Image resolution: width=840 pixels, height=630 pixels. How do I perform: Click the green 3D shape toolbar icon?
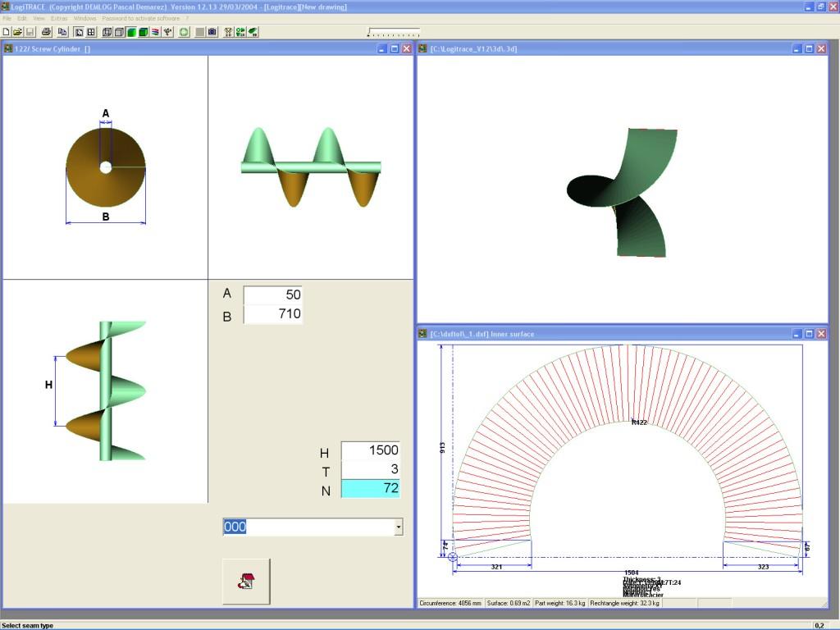click(253, 32)
